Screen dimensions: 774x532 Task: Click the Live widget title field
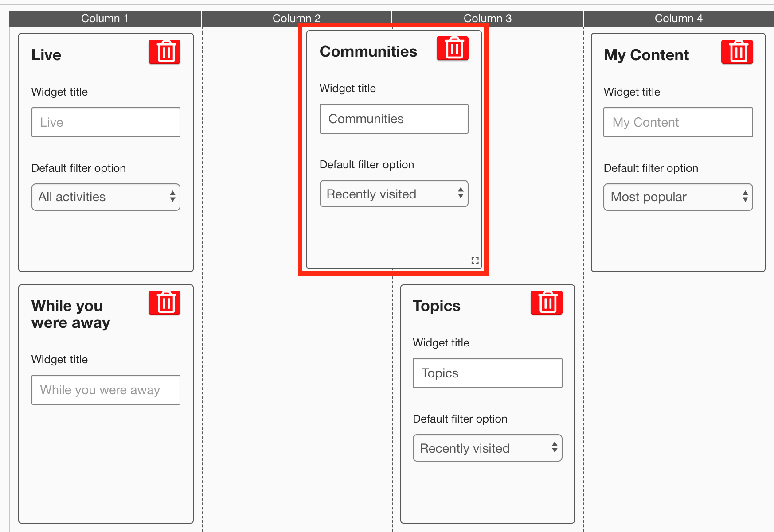[106, 122]
